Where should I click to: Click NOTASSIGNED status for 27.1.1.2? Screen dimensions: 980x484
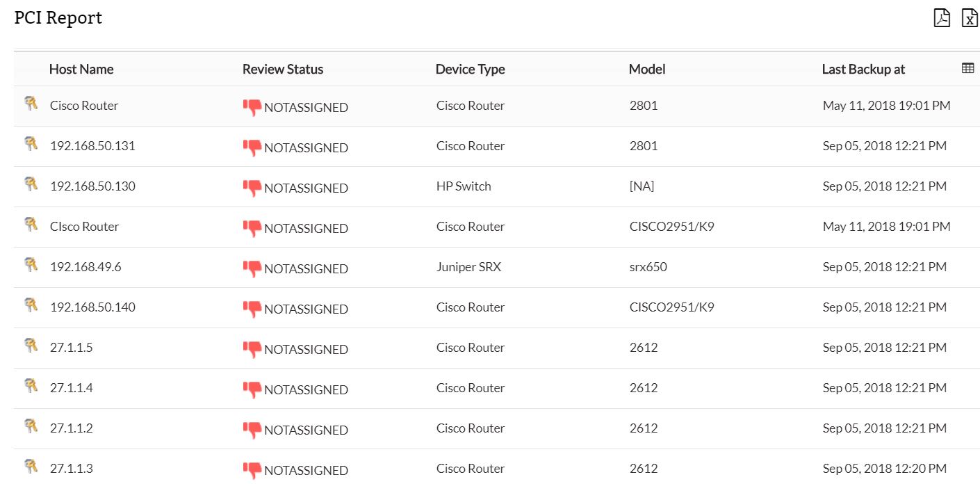[306, 430]
